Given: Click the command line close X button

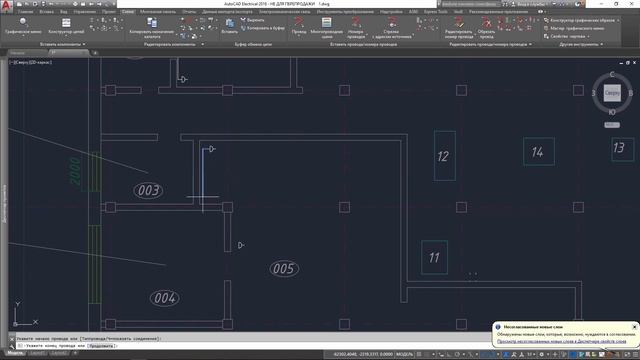Looking at the screenshot, I should point(12,339).
